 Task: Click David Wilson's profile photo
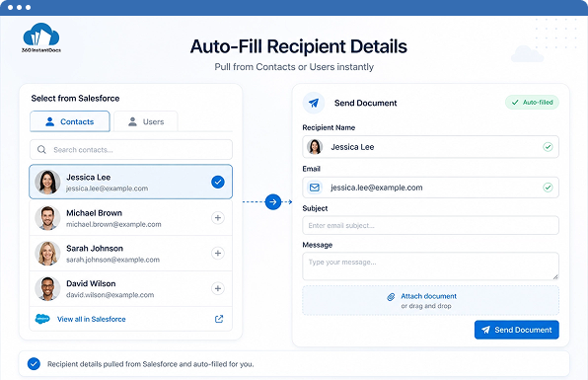(47, 288)
